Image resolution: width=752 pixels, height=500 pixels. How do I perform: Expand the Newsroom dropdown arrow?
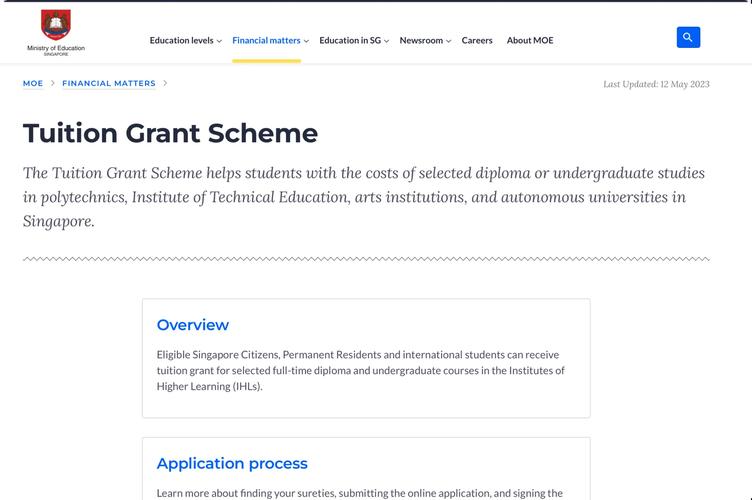(448, 41)
